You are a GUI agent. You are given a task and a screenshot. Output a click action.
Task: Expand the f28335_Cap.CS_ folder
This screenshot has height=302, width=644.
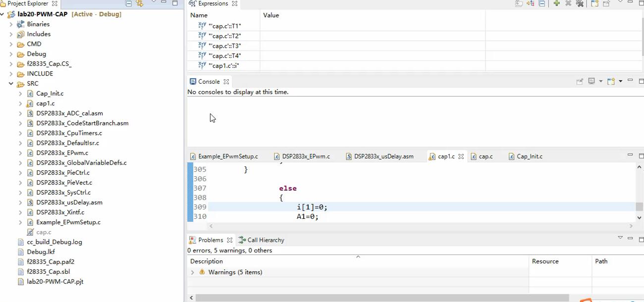(11, 64)
